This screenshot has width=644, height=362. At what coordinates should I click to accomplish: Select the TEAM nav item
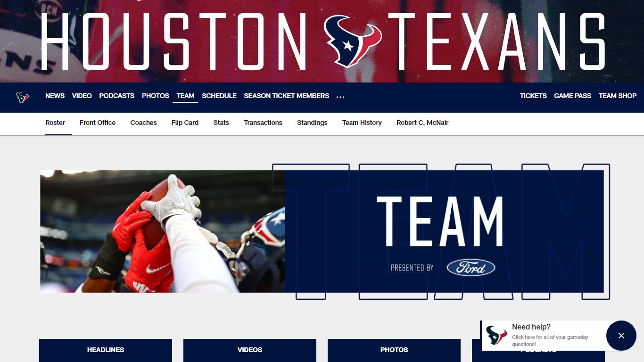185,96
